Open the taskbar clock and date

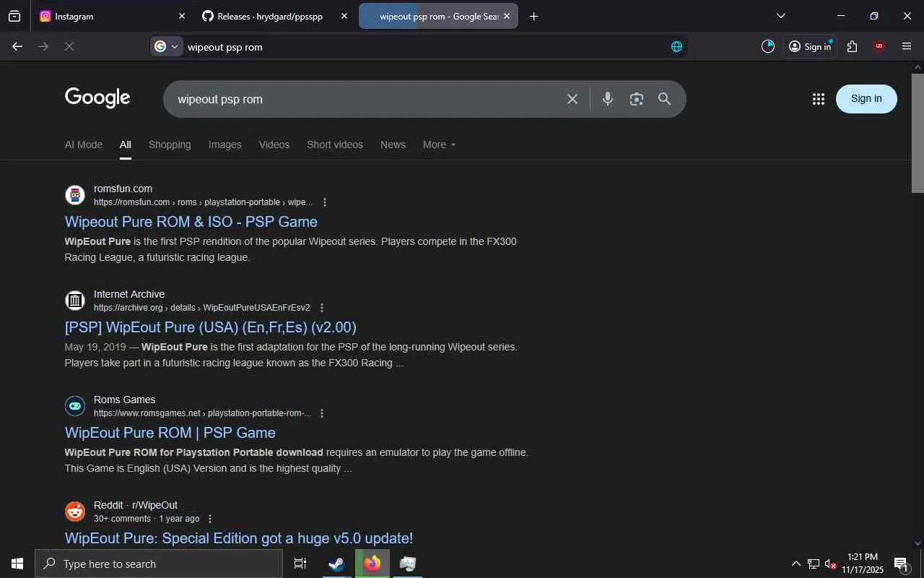863,564
